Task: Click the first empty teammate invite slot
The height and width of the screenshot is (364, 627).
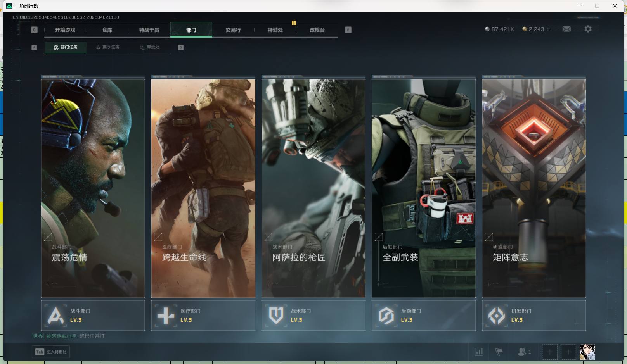Action: [549, 352]
